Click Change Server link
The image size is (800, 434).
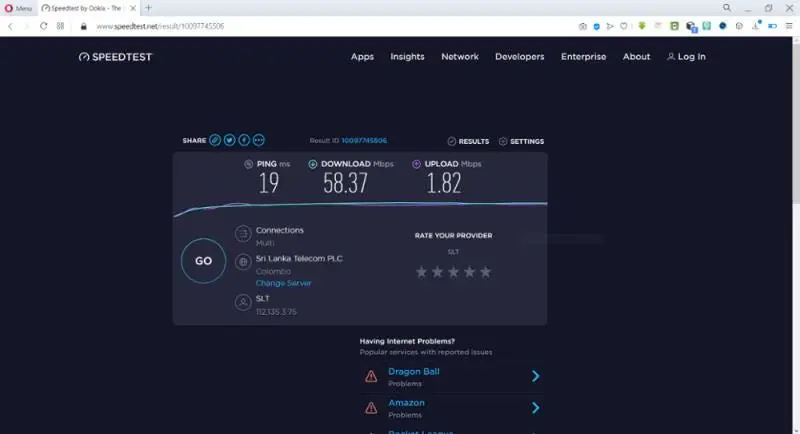coord(283,283)
